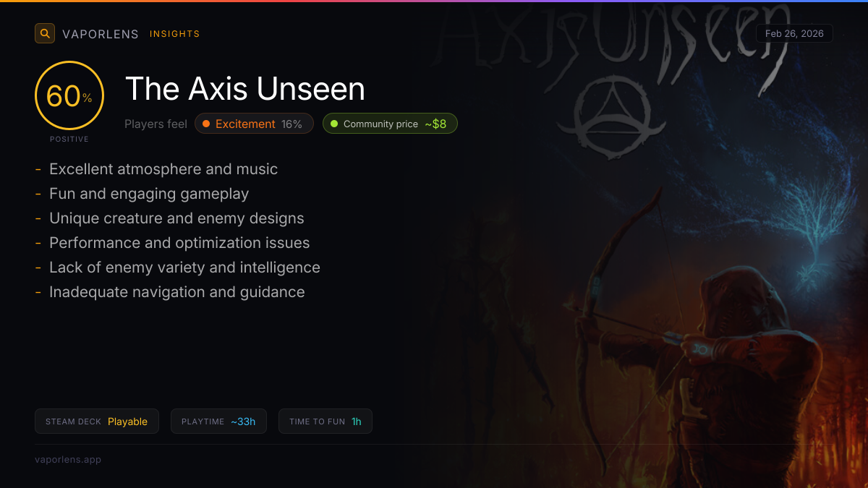Select the Steam Deck Playable chip
The width and height of the screenshot is (868, 488).
96,421
